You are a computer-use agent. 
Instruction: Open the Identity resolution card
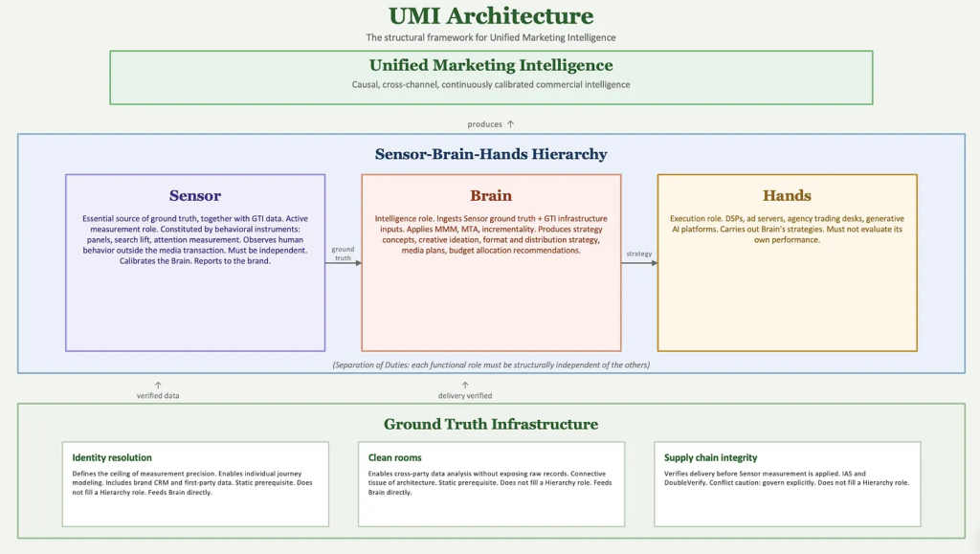point(195,484)
